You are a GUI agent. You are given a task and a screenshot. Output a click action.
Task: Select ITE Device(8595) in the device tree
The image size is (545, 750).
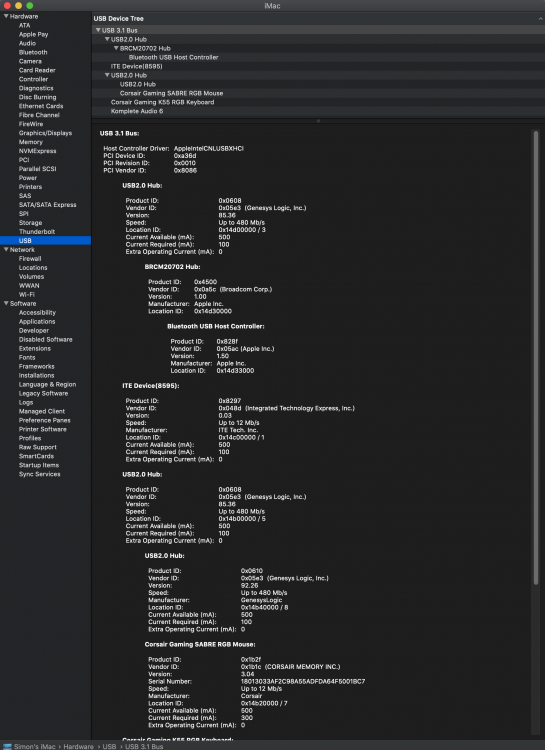click(136, 66)
